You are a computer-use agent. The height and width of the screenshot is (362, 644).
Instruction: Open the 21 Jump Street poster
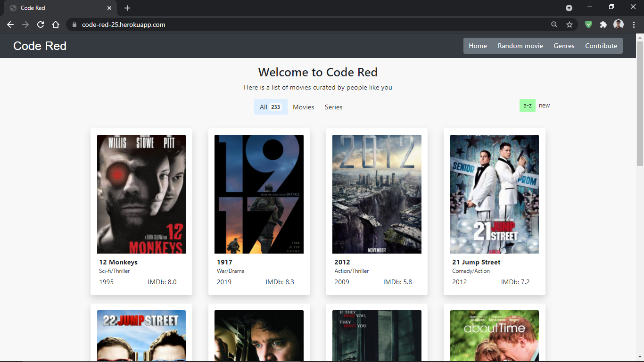[495, 194]
